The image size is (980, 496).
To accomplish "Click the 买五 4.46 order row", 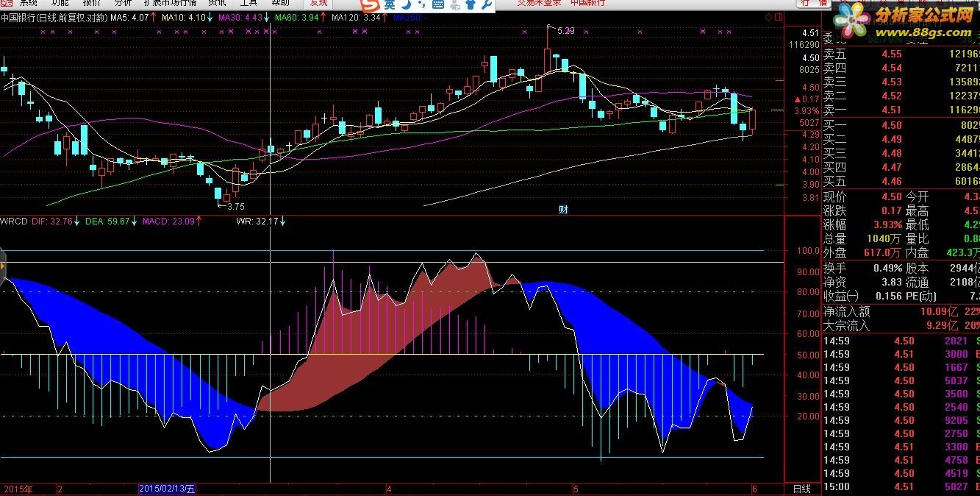I will tap(901, 181).
